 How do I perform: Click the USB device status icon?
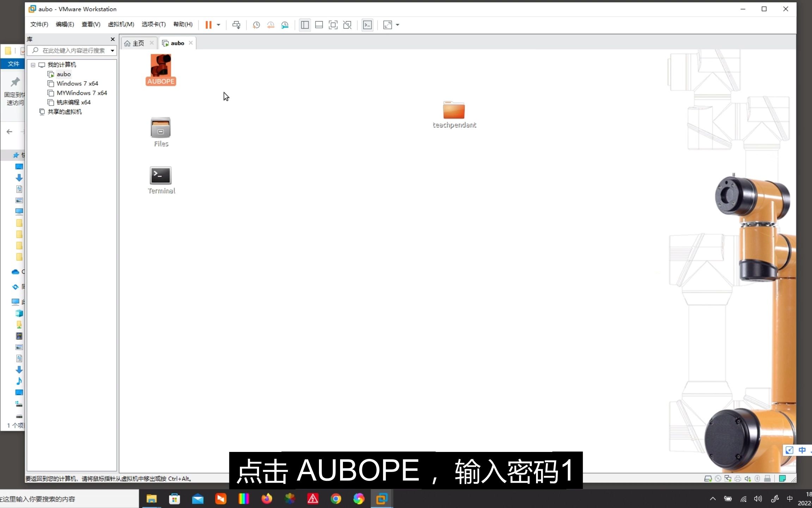(x=767, y=479)
